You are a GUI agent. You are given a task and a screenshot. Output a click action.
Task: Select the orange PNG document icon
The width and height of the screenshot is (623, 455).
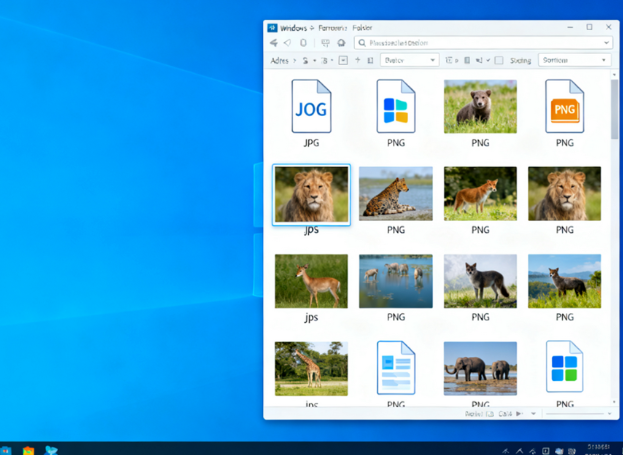564,106
